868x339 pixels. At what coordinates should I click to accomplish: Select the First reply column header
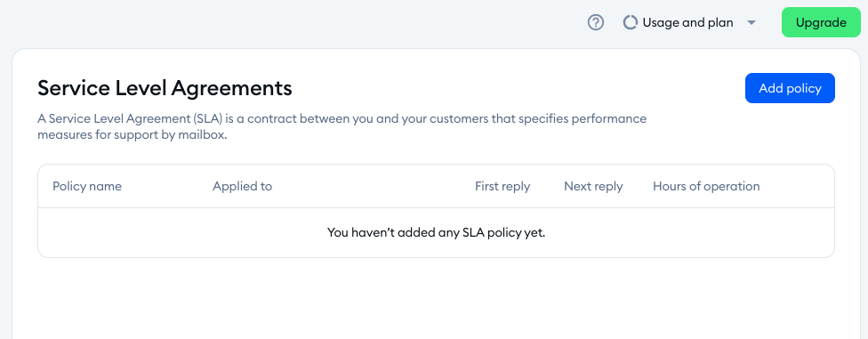pyautogui.click(x=502, y=186)
